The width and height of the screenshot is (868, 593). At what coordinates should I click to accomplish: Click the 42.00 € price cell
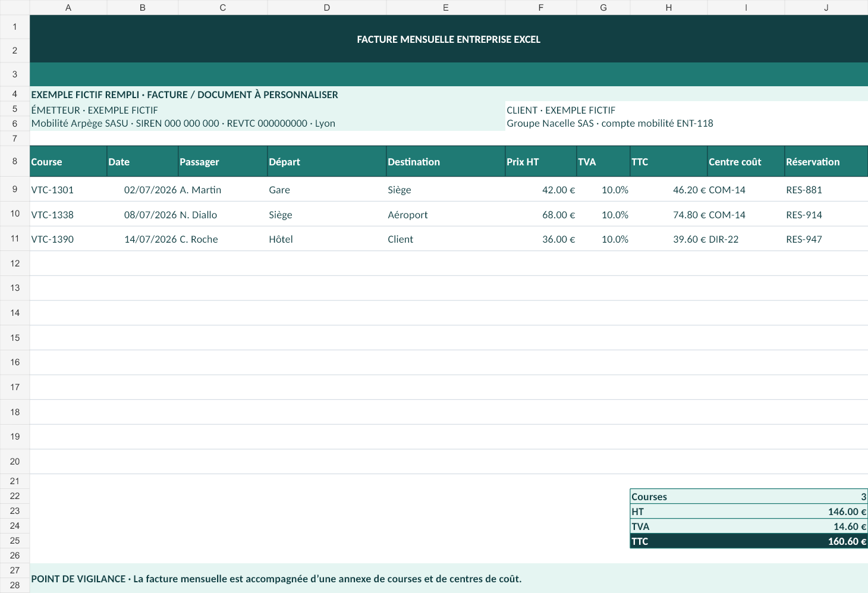[541, 190]
